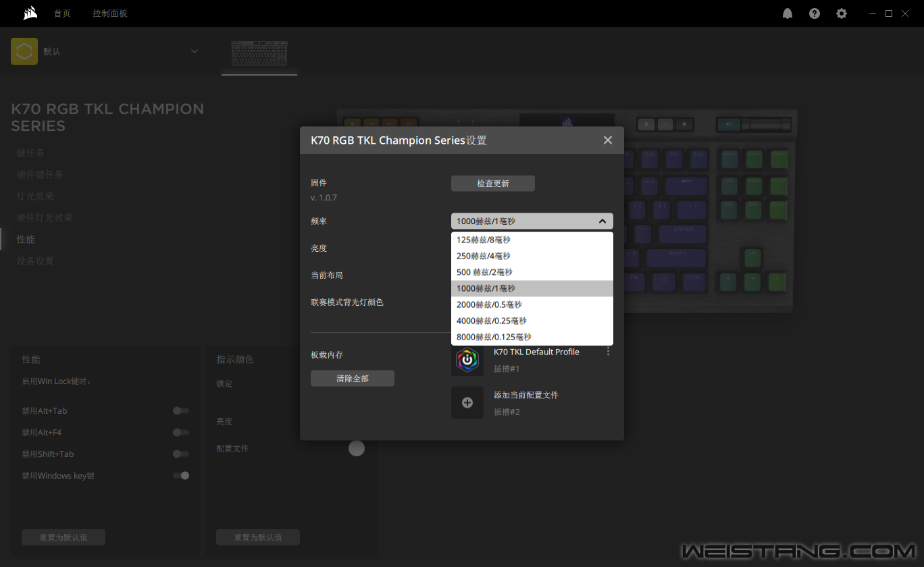Viewport: 924px width, 567px height.
Task: Open 硬件键任务 in the sidebar
Action: (x=40, y=175)
